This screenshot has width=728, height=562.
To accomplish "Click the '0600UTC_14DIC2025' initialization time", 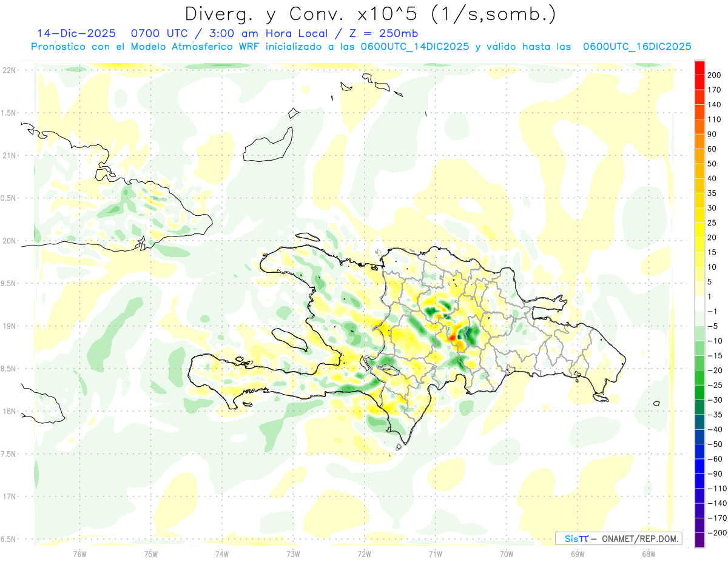I will tap(415, 47).
